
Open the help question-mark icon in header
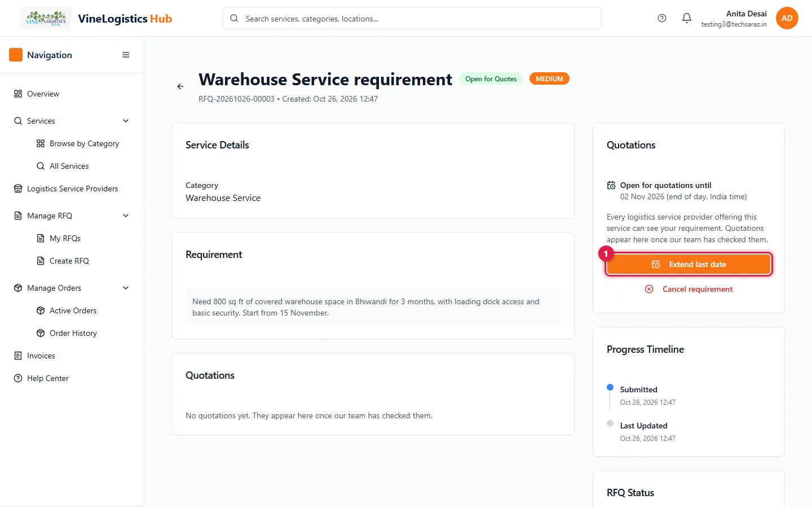click(662, 18)
